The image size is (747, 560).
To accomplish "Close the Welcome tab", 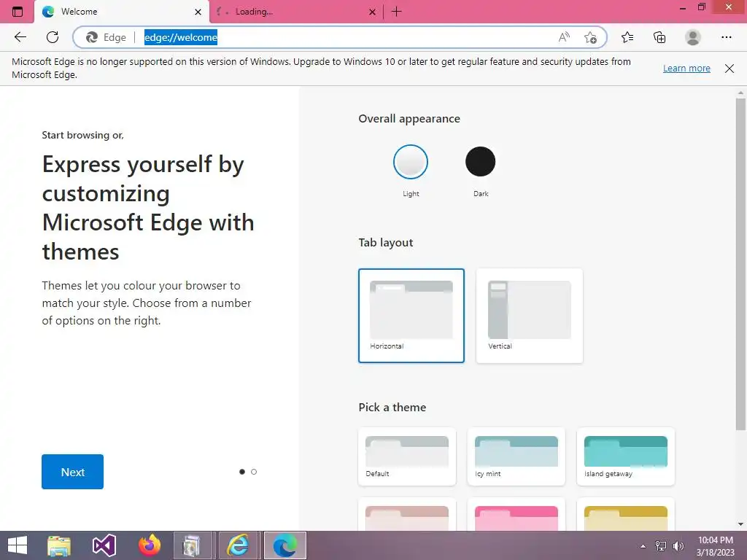I will pos(198,12).
